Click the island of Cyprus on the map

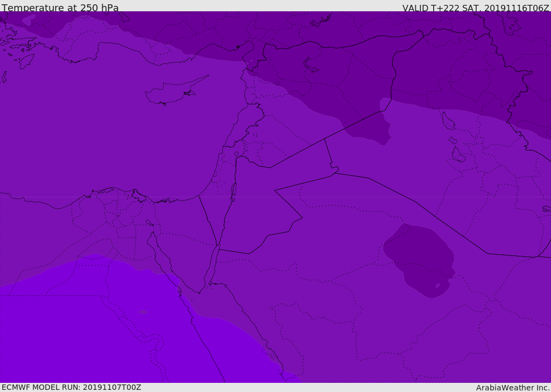tap(172, 92)
